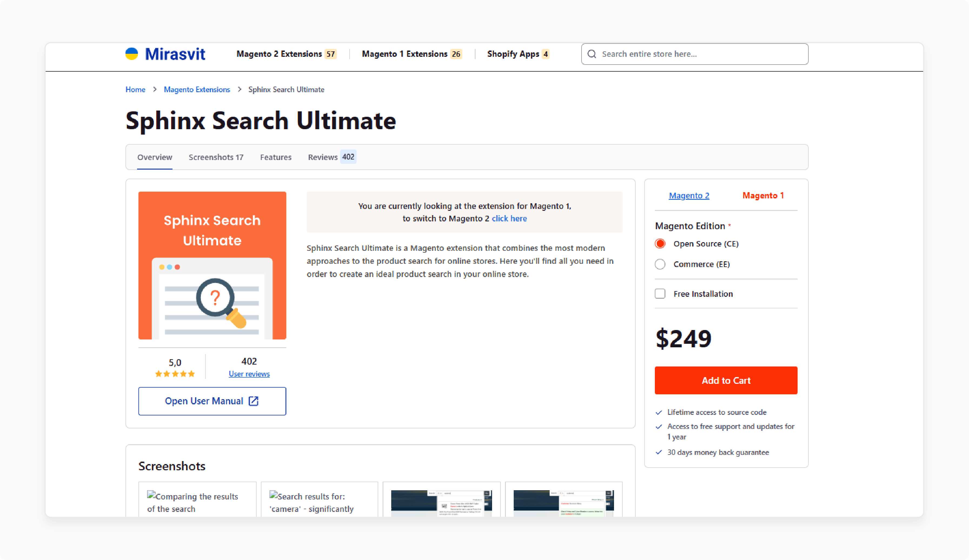Enable the Free Installation checkbox
Image resolution: width=969 pixels, height=560 pixels.
(x=660, y=294)
